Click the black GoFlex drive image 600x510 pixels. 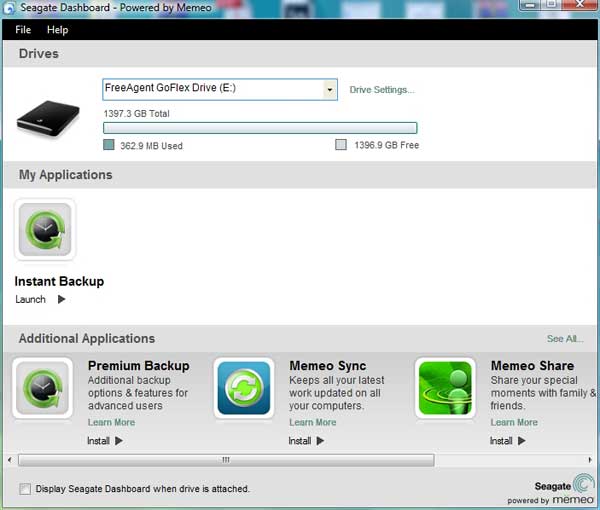point(48,118)
